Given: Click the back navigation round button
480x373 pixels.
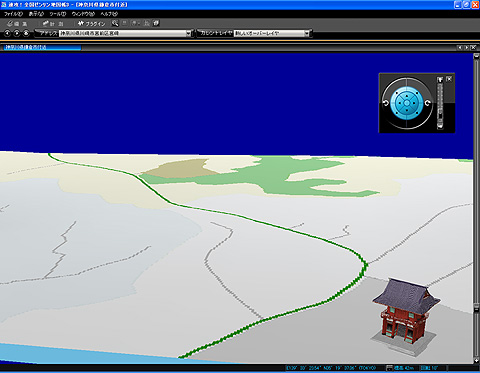Looking at the screenshot, I should [x=7, y=33].
